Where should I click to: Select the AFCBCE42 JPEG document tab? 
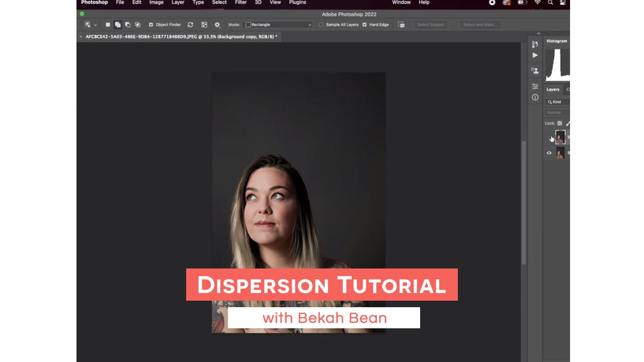coord(181,37)
